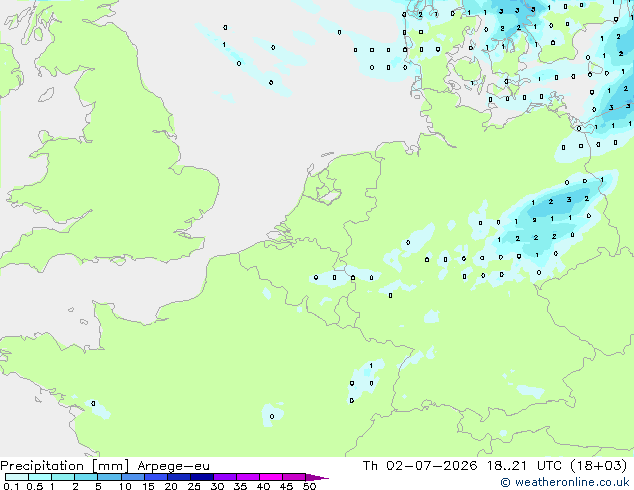Click the 0.5–1 mm legend color swatch
634x490 pixels.
pyautogui.click(x=40, y=477)
